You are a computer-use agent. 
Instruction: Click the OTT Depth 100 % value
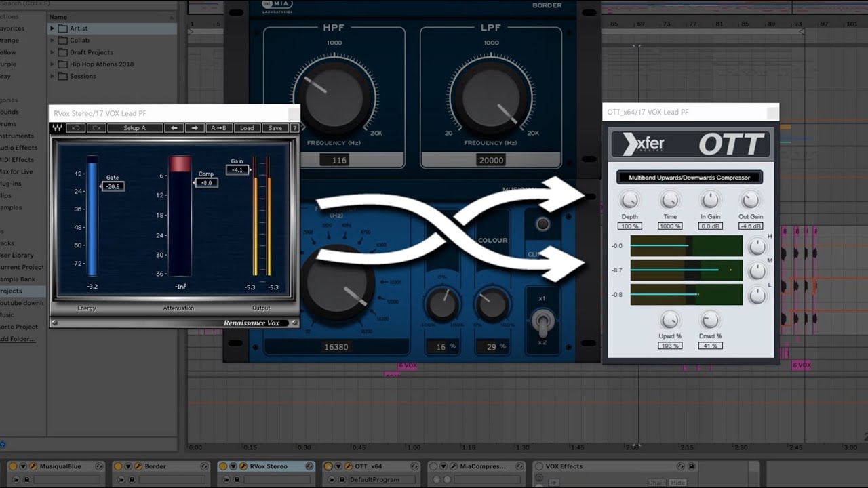[x=630, y=226]
